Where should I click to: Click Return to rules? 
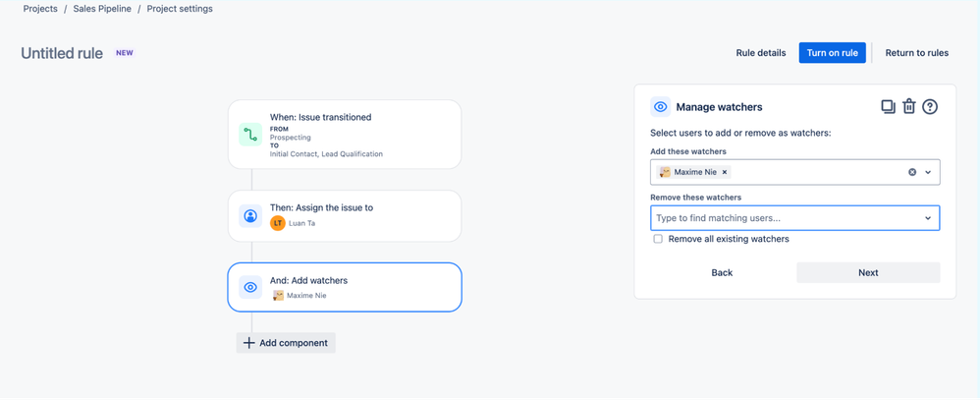(x=917, y=53)
